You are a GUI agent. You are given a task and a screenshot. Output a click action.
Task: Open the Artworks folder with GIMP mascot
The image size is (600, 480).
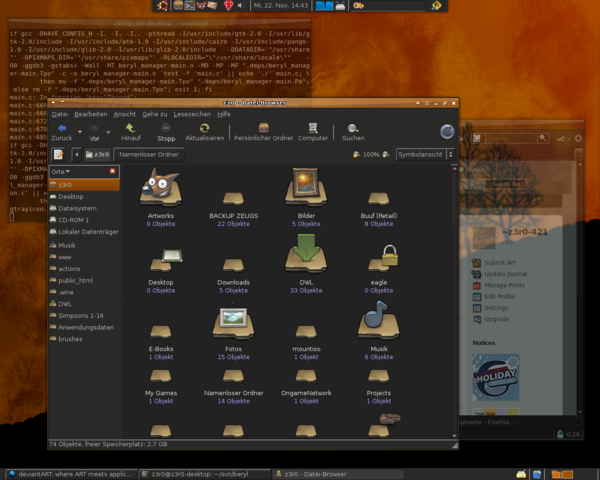161,188
